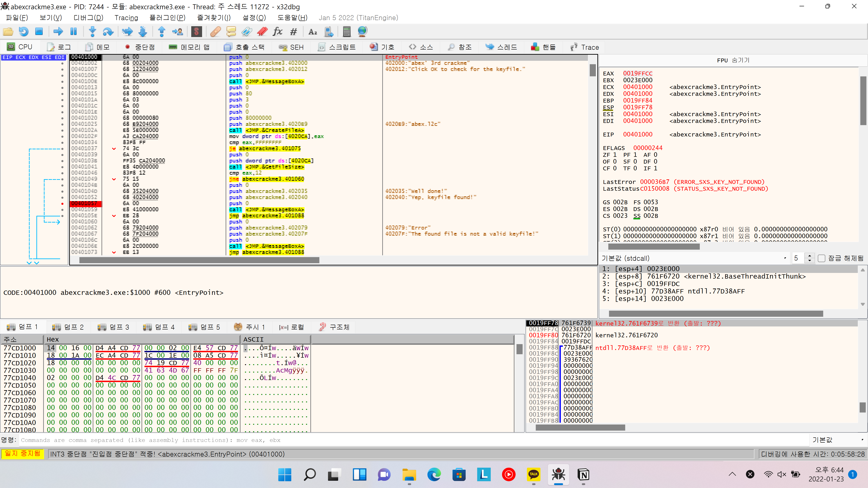
Task: Pause execution with the pause icon
Action: [x=73, y=32]
